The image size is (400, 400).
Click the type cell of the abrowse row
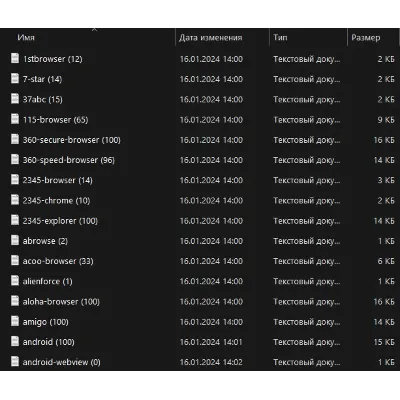pos(307,241)
